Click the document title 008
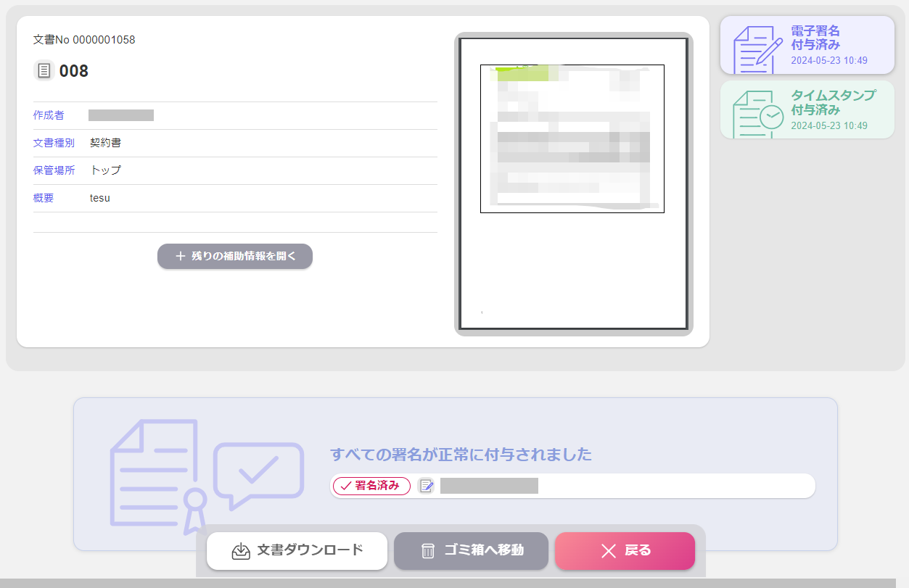Image resolution: width=909 pixels, height=588 pixels. coord(74,71)
